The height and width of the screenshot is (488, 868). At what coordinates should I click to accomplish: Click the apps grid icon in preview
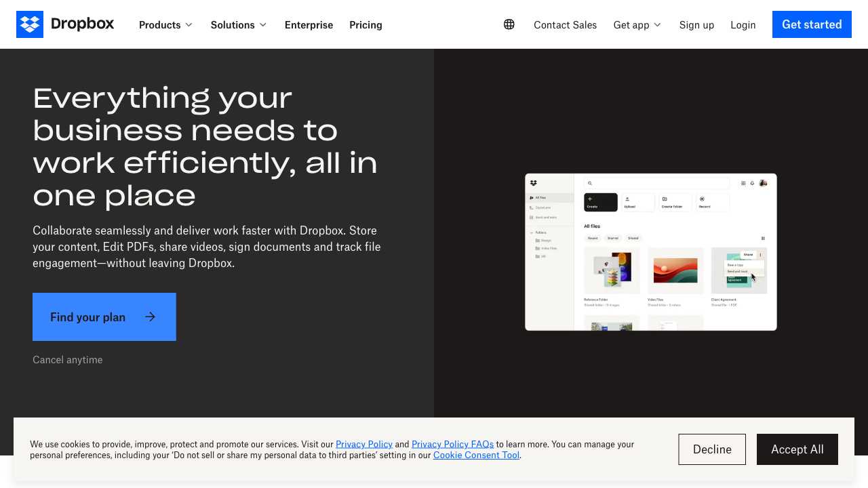pyautogui.click(x=743, y=183)
